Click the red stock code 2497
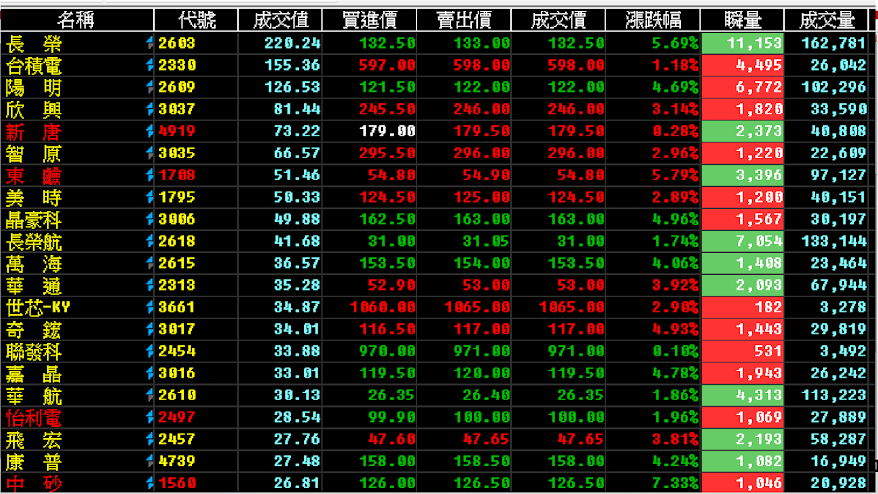Image resolution: width=878 pixels, height=494 pixels. pyautogui.click(x=177, y=417)
